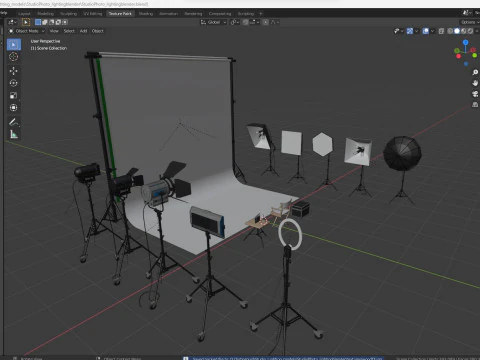
Task: Open the snapping options dropdown
Action: pos(254,22)
